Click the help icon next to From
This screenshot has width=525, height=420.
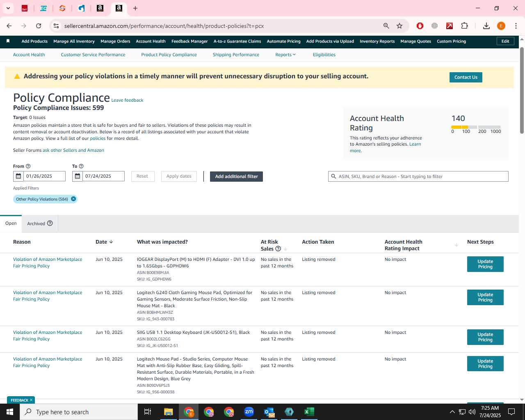(x=28, y=166)
